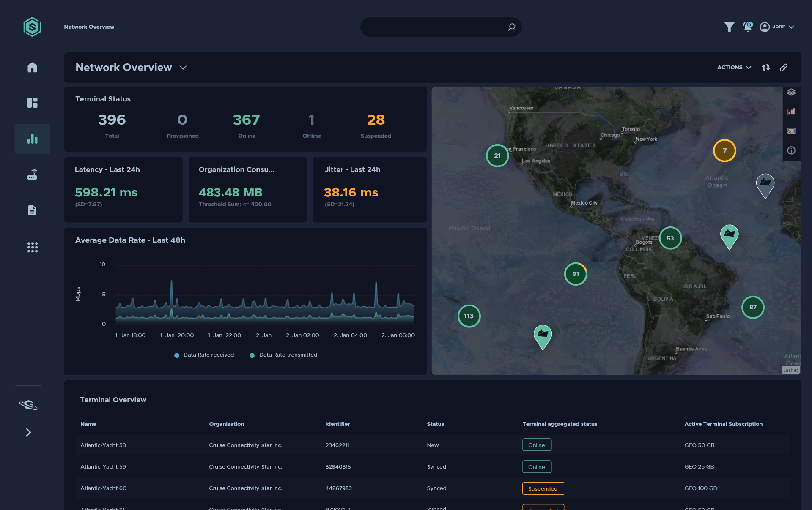Open the John user menu
Viewport: 812px width, 510px height.
click(x=776, y=27)
